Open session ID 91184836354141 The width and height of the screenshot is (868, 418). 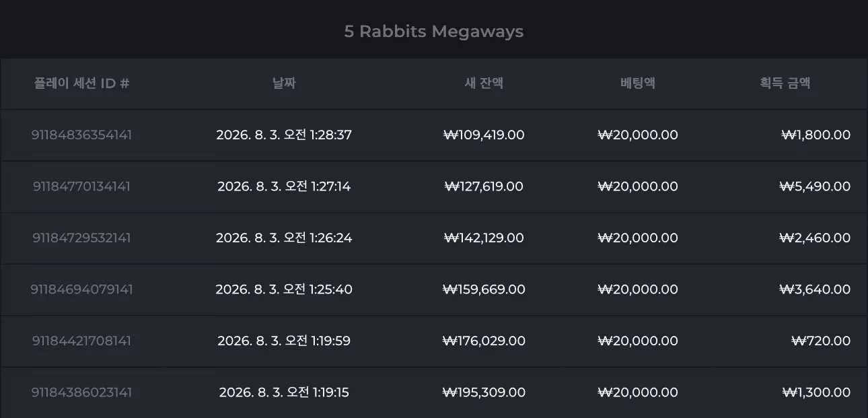tap(81, 135)
